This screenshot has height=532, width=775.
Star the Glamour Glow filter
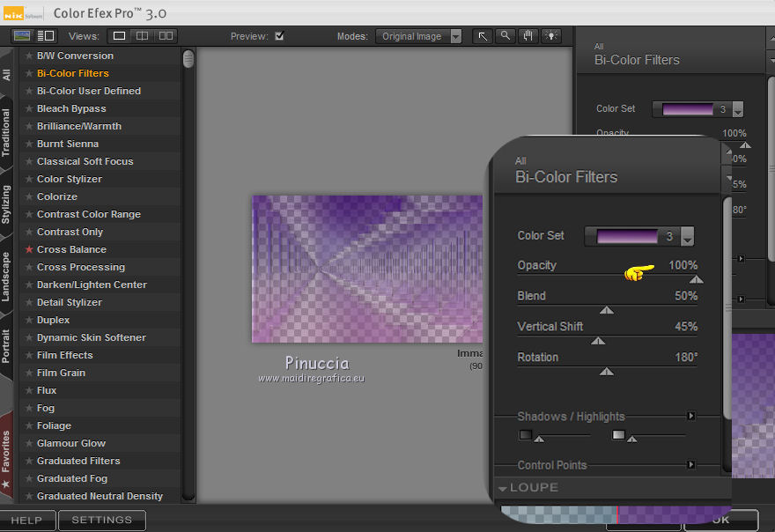[x=29, y=443]
